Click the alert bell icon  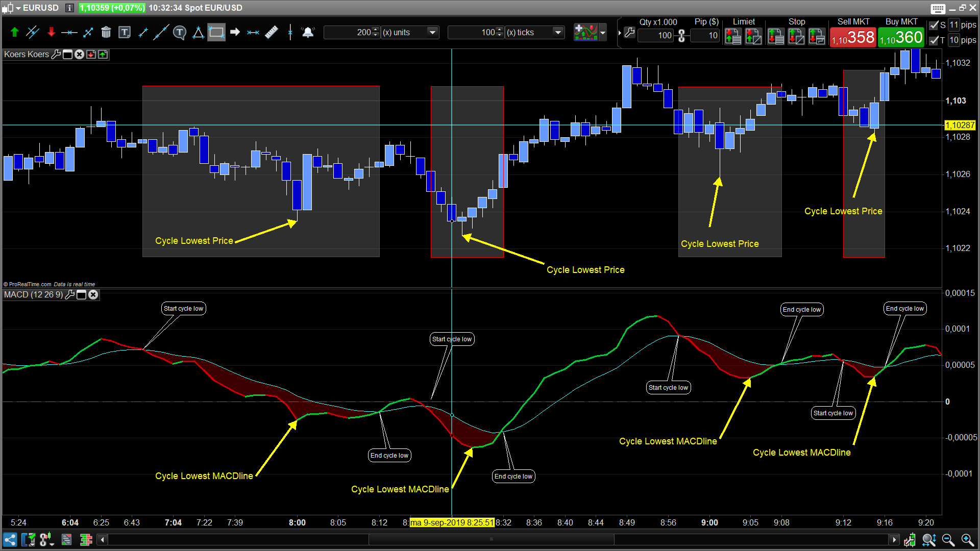click(308, 33)
